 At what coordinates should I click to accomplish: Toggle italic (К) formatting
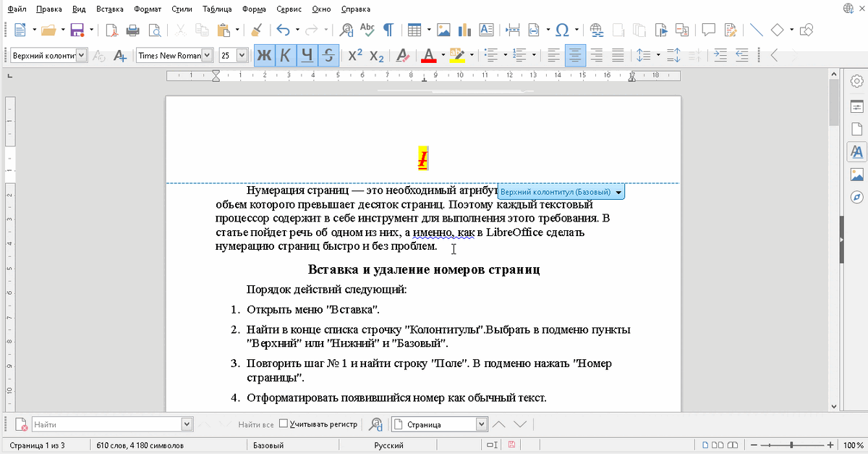click(286, 55)
